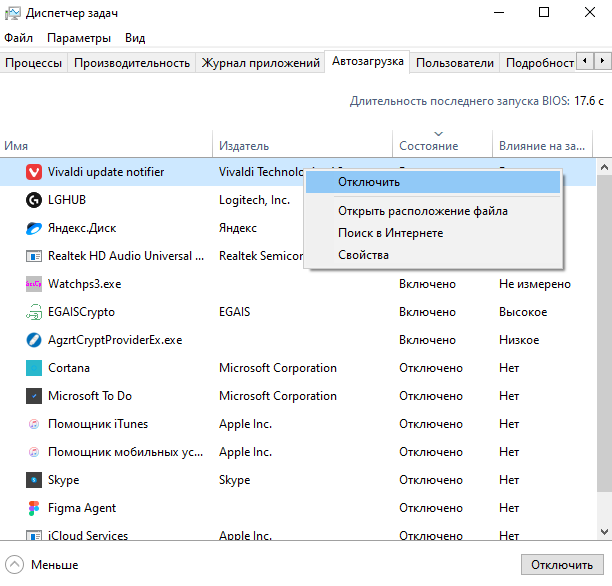Open the Вид menu
The image size is (612, 586).
point(135,38)
